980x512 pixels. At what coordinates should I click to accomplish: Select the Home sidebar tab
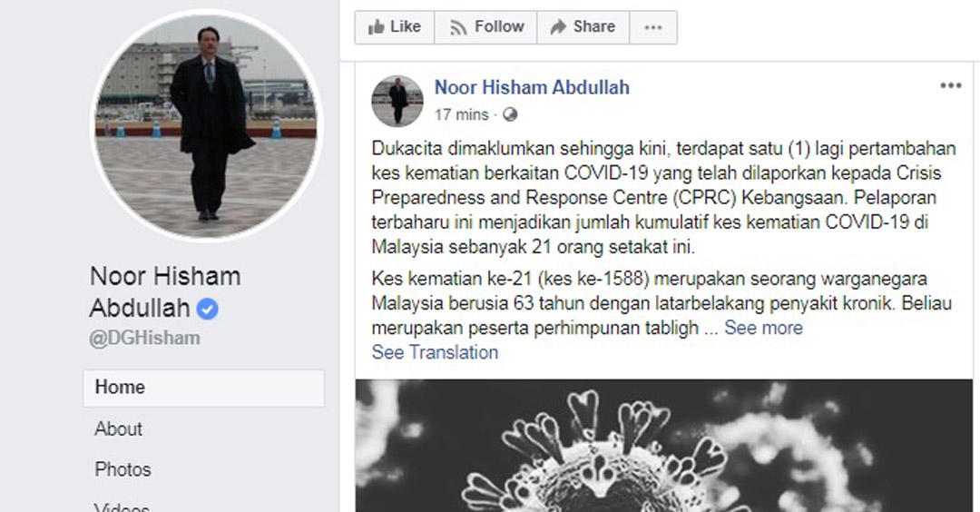(x=204, y=388)
